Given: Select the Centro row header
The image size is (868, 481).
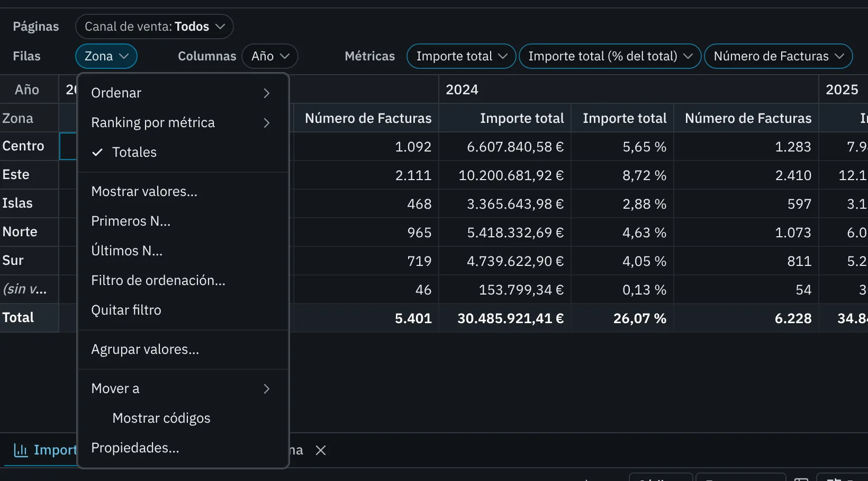Looking at the screenshot, I should tap(29, 146).
